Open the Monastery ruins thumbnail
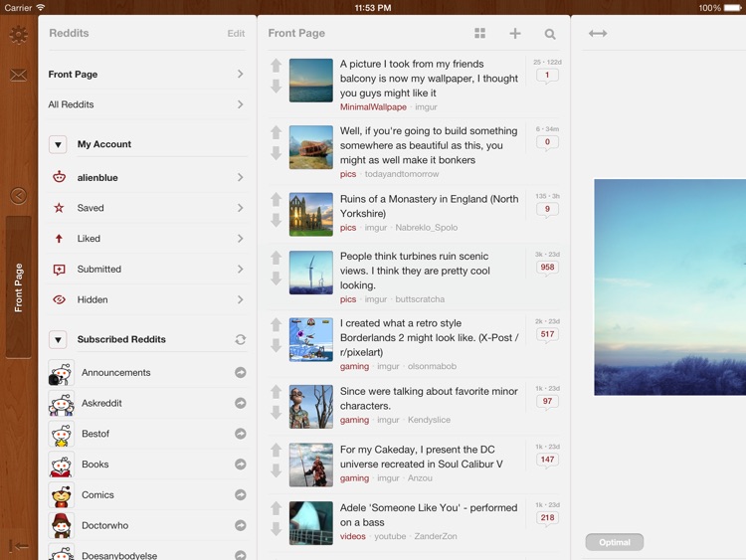Image resolution: width=746 pixels, height=560 pixels. click(x=311, y=215)
